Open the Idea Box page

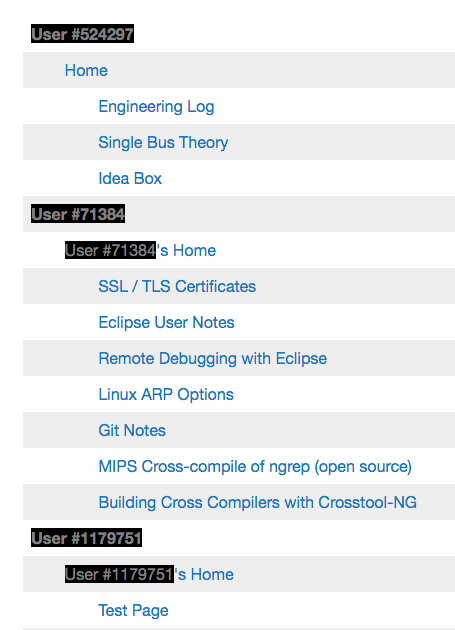[x=130, y=178]
